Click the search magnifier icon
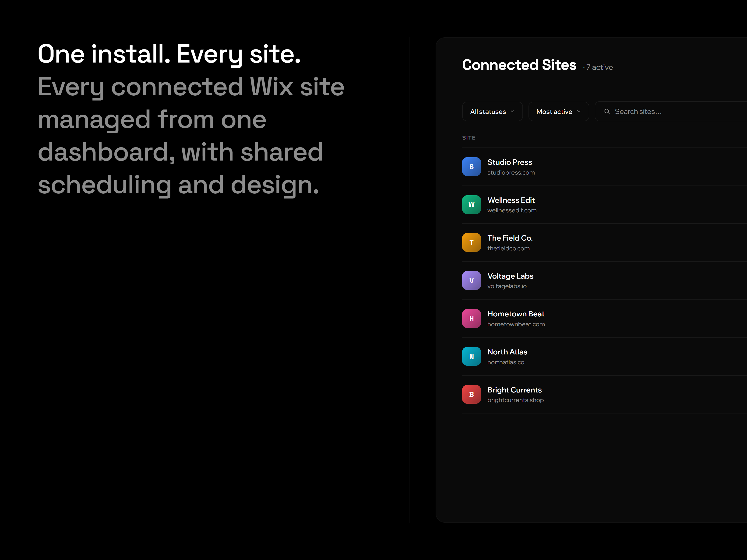The height and width of the screenshot is (560, 747). pyautogui.click(x=607, y=111)
